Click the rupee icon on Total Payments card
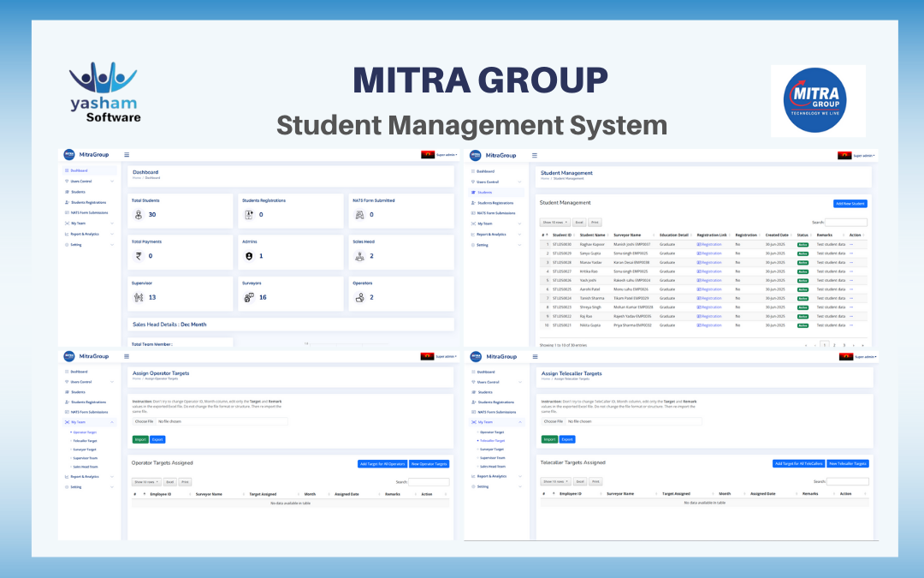 (138, 256)
